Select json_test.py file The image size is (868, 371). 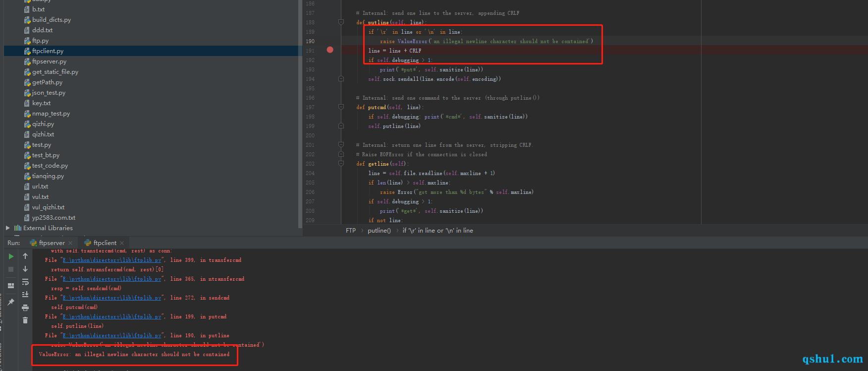click(x=49, y=93)
